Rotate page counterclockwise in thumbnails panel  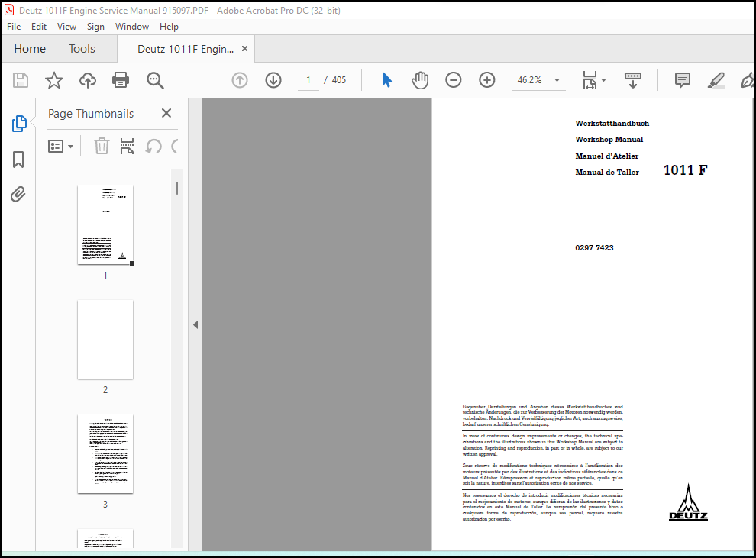tap(153, 146)
